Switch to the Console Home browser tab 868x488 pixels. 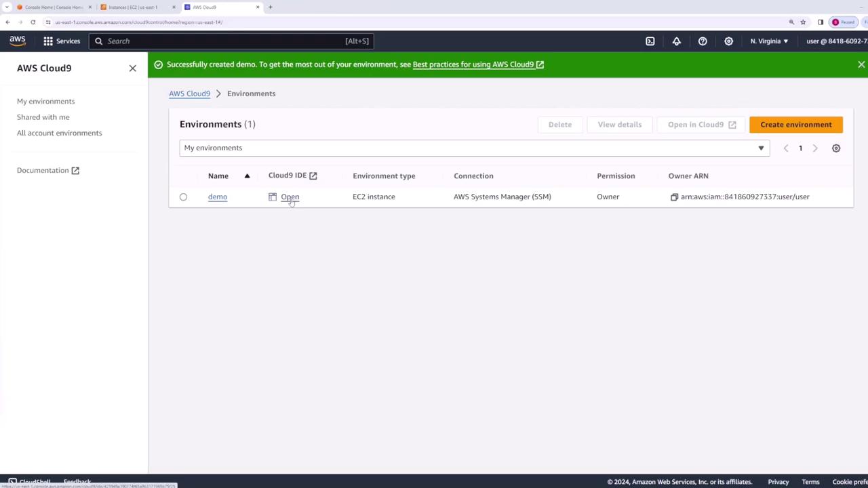54,7
